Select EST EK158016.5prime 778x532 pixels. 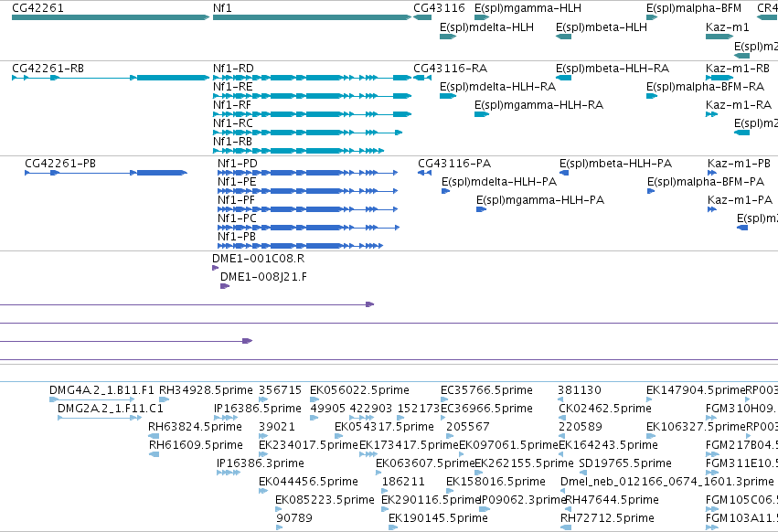450,491
